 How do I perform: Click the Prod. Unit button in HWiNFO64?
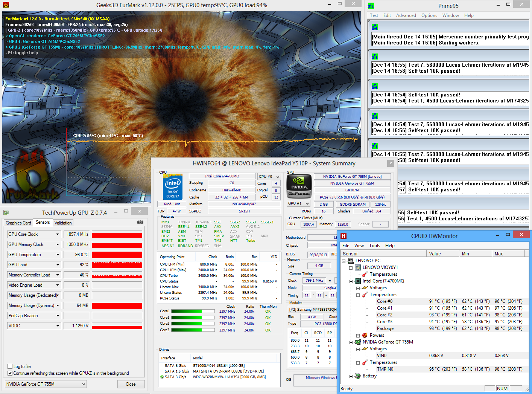pyautogui.click(x=172, y=204)
